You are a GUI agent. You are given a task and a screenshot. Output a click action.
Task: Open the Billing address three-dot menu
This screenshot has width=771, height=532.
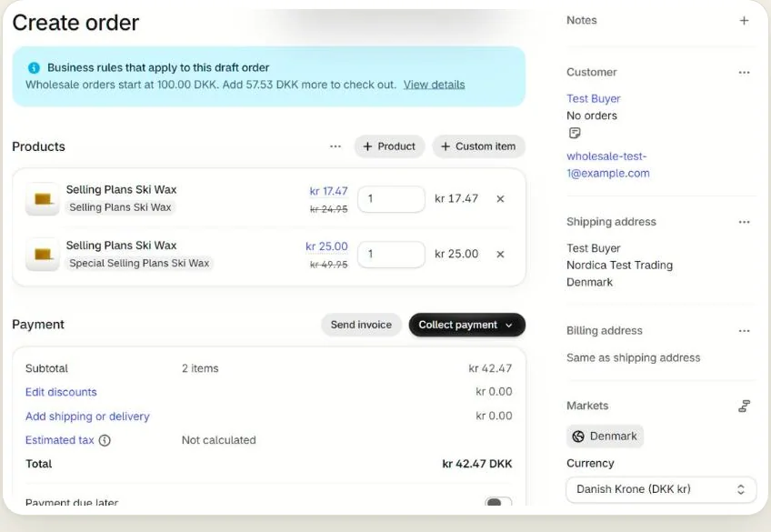click(x=744, y=331)
